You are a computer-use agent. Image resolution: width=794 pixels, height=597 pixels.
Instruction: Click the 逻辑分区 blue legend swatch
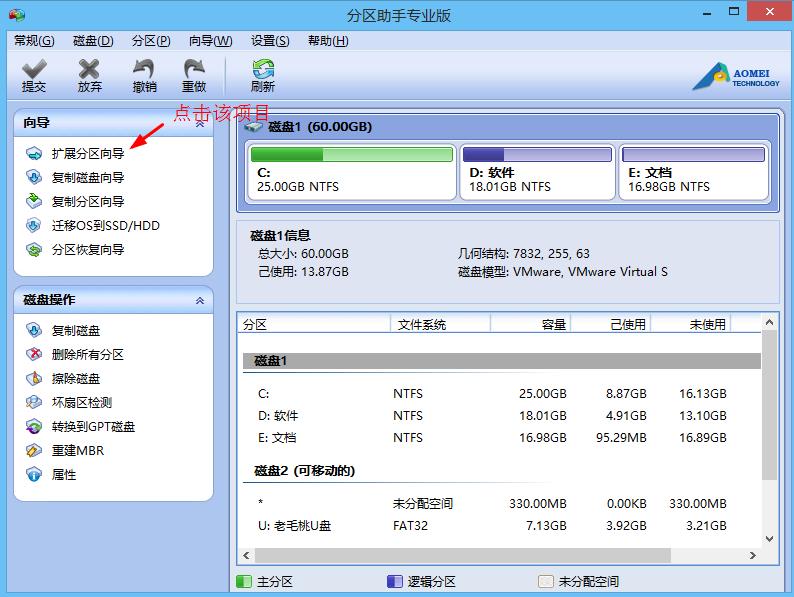coord(394,581)
